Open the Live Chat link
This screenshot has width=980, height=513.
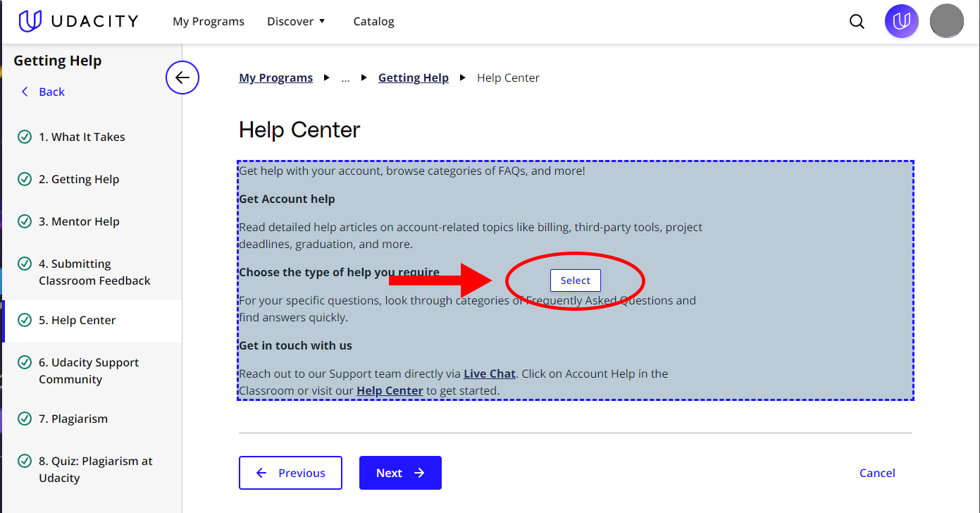pyautogui.click(x=490, y=373)
